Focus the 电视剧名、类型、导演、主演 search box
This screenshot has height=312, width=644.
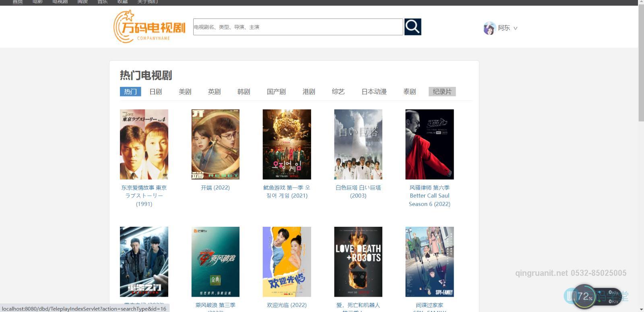pos(298,27)
